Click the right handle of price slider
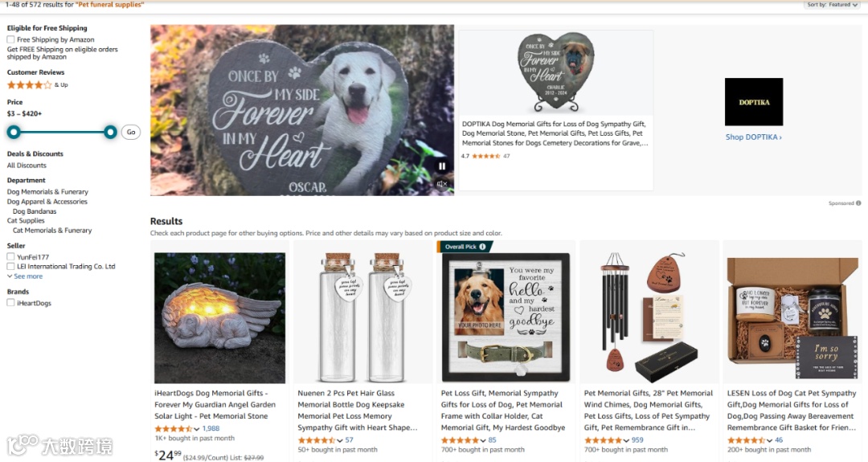Screen dimensions: 868x462 point(110,132)
